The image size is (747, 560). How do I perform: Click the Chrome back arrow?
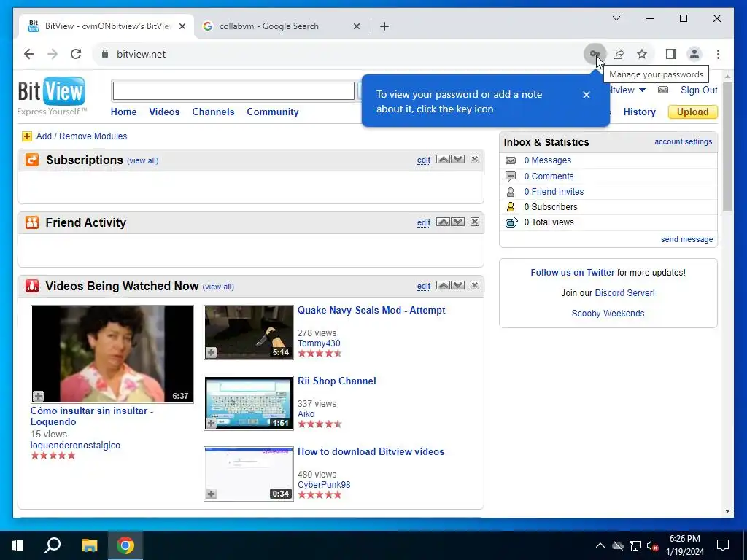(29, 54)
